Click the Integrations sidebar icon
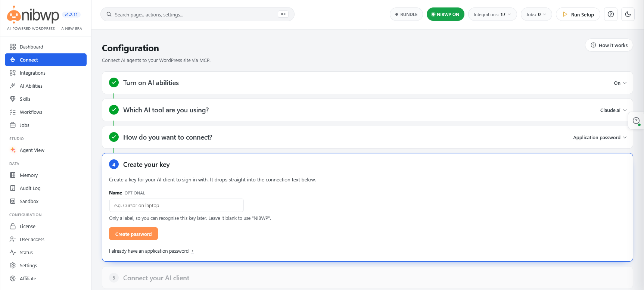The width and height of the screenshot is (644, 290). [x=13, y=73]
